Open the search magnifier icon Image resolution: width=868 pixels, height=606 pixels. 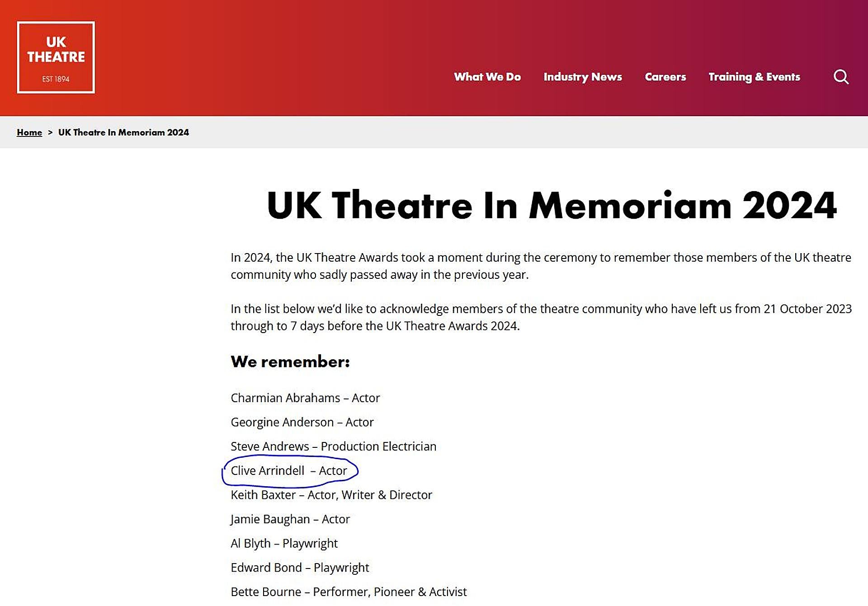click(x=840, y=77)
